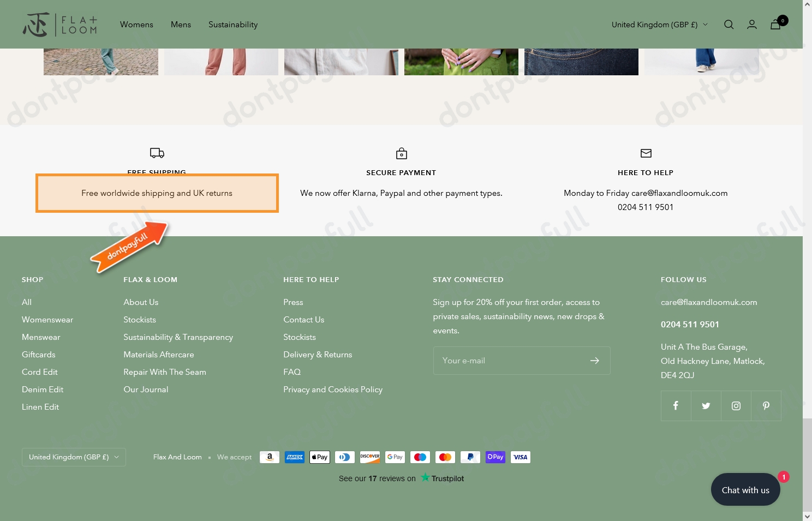This screenshot has width=812, height=521.
Task: Click the FAQ link
Action: pos(292,372)
